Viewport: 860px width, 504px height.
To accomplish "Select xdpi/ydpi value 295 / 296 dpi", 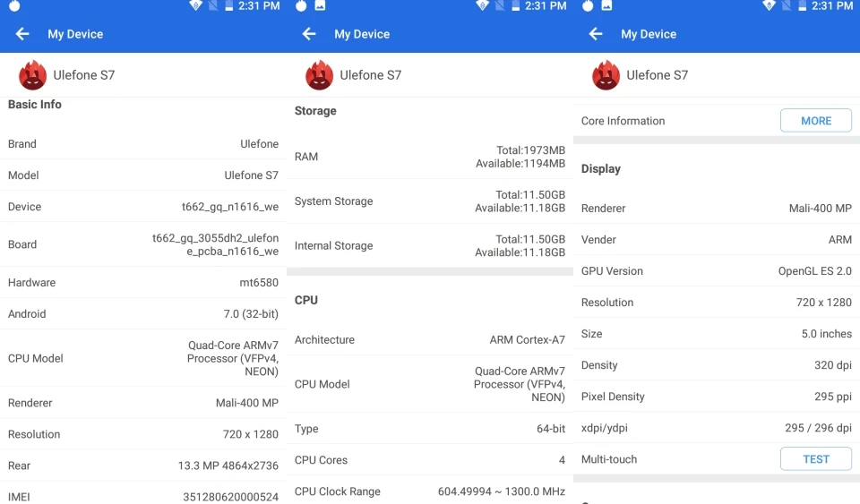I will click(818, 428).
